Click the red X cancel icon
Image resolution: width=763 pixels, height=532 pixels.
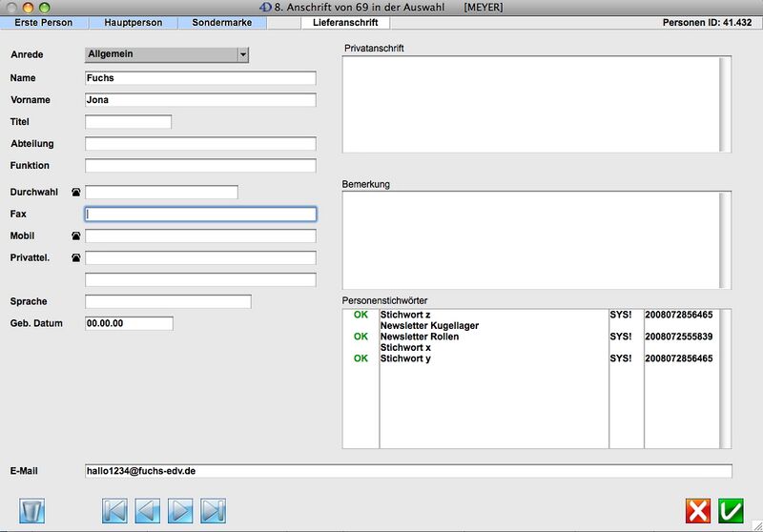tap(698, 511)
